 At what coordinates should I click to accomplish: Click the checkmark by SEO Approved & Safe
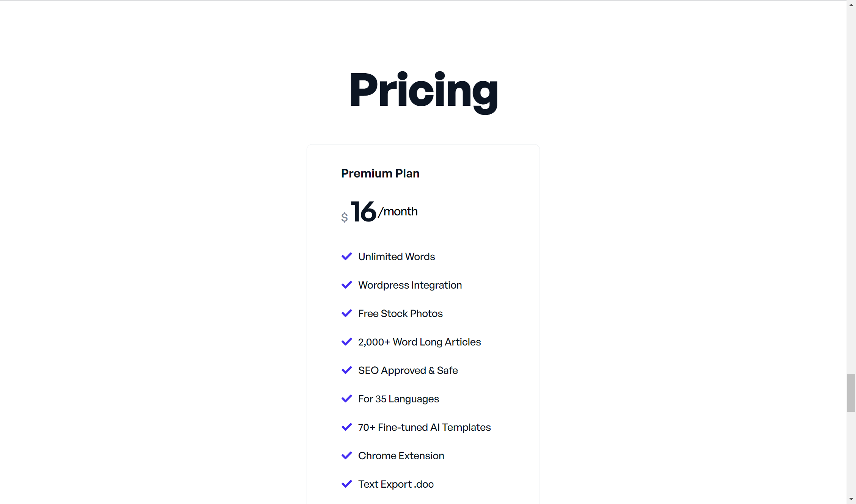(x=346, y=371)
